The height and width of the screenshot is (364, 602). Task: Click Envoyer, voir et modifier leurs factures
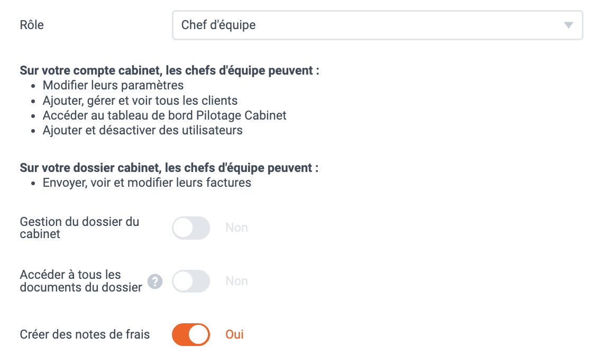pyautogui.click(x=147, y=183)
